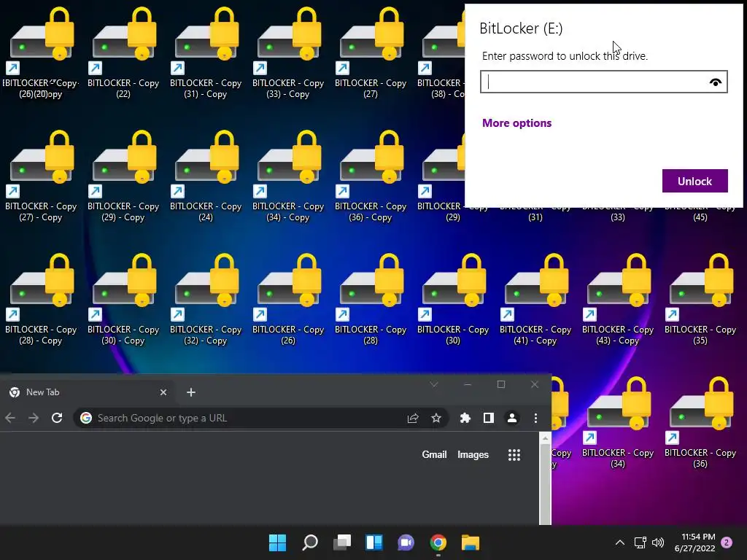Select BITLOCKER - Copy (30) - Copy shortcut

pos(123,299)
